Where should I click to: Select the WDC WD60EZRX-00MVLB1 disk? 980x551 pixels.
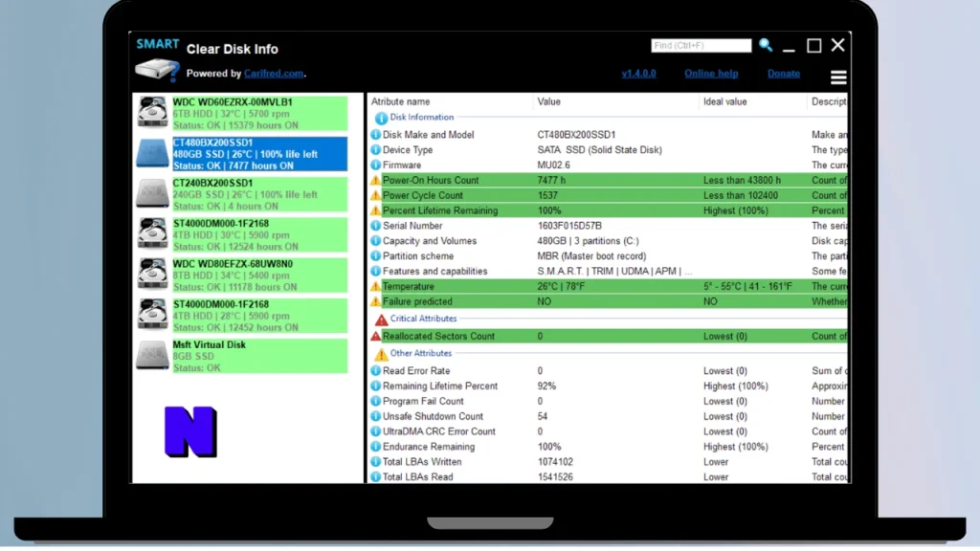pyautogui.click(x=241, y=114)
